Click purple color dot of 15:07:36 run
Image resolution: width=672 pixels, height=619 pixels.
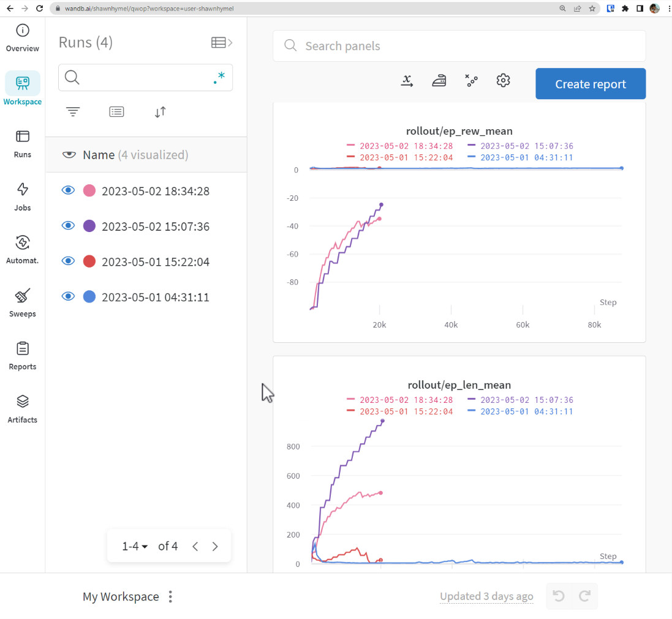point(89,227)
